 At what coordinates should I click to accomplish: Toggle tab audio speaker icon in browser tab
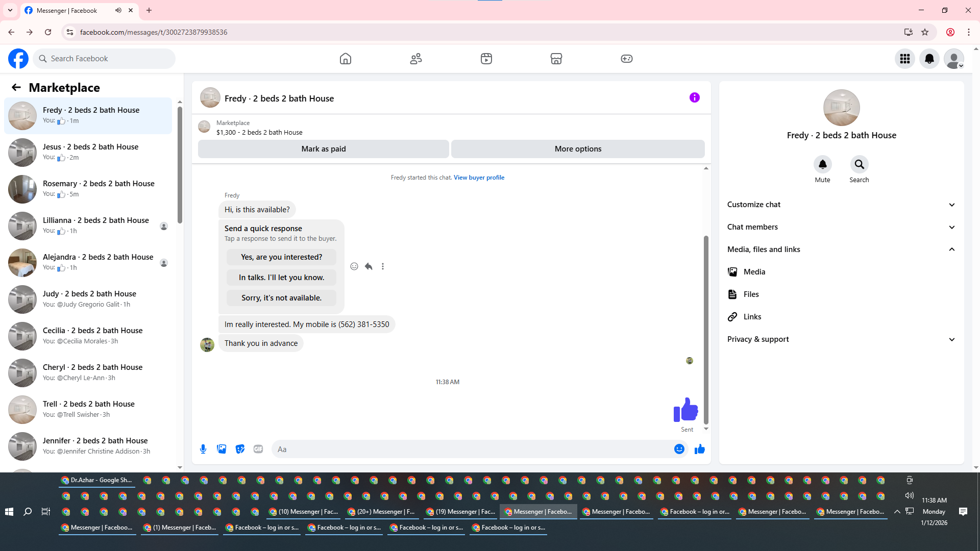click(x=118, y=10)
